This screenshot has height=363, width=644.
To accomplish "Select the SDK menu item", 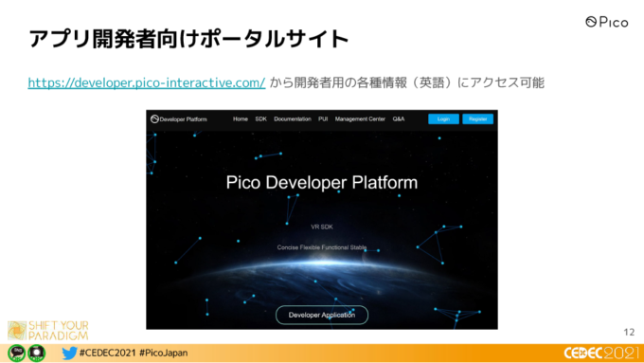I will pyautogui.click(x=260, y=118).
